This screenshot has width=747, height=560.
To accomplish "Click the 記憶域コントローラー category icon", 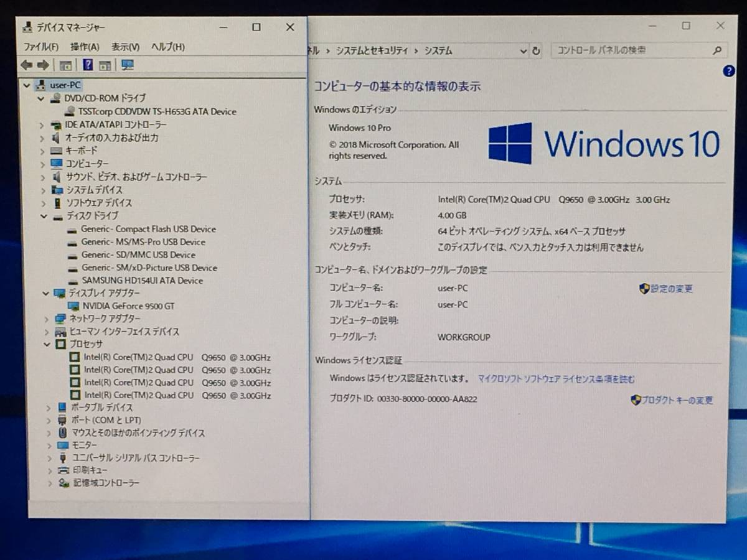I will [x=63, y=483].
